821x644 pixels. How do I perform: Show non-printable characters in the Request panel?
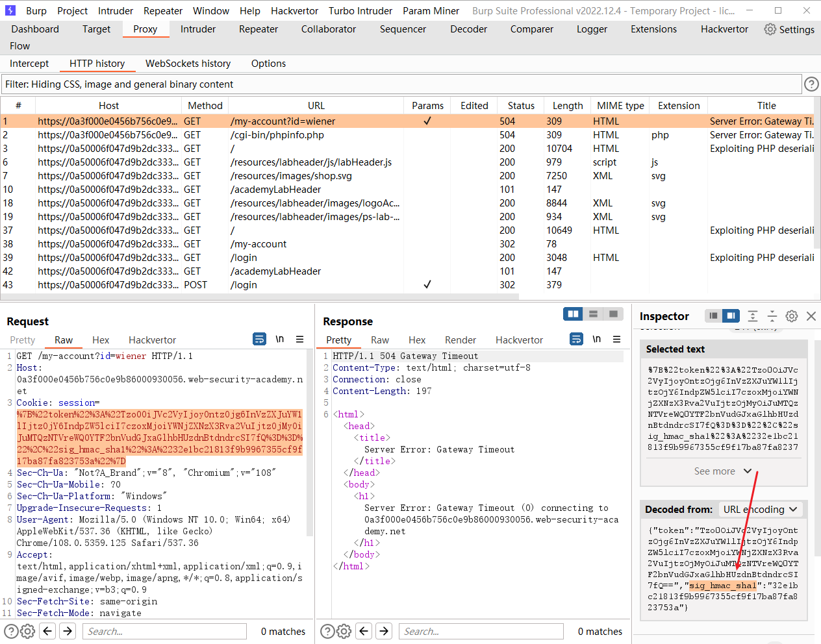279,339
